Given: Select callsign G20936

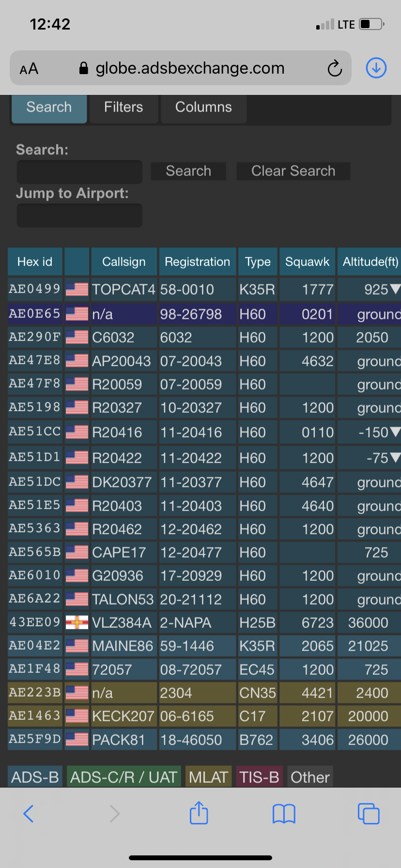Looking at the screenshot, I should [118, 575].
